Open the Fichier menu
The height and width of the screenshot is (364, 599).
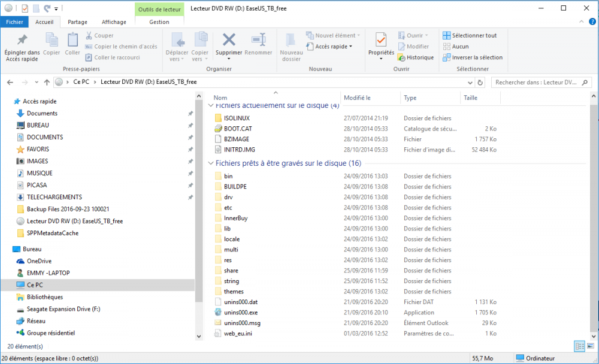[x=14, y=22]
